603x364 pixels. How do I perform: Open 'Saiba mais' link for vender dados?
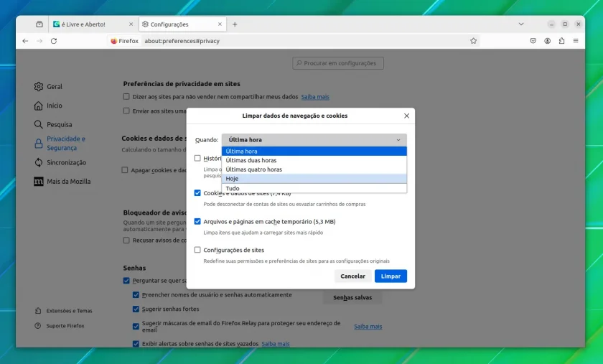315,97
